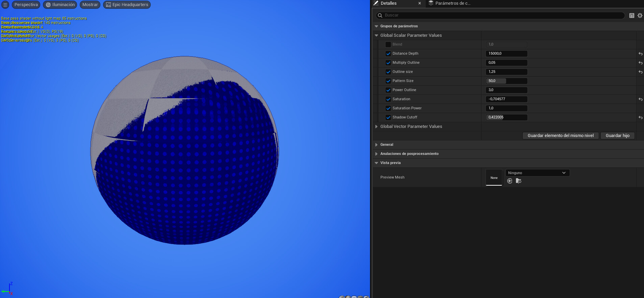Reset Outline size to default value
This screenshot has height=298, width=644.
point(640,72)
